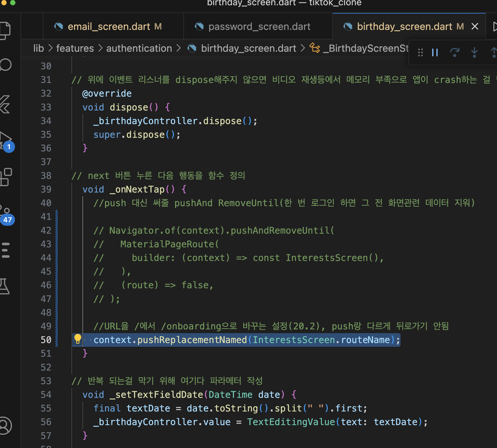This screenshot has width=497, height=448.
Task: Click the debug Step Into button
Action: pyautogui.click(x=474, y=52)
